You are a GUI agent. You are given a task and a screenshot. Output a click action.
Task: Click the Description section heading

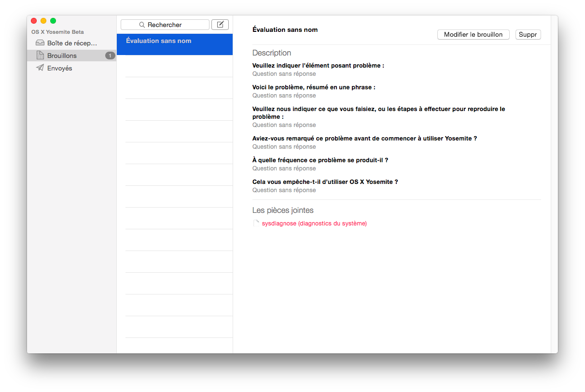coord(272,53)
